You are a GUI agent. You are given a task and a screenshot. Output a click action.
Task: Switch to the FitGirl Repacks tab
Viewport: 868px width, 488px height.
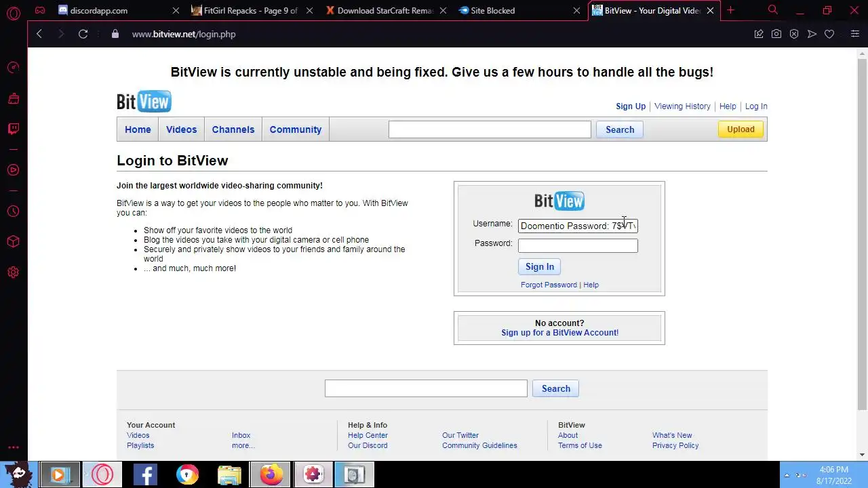point(251,11)
